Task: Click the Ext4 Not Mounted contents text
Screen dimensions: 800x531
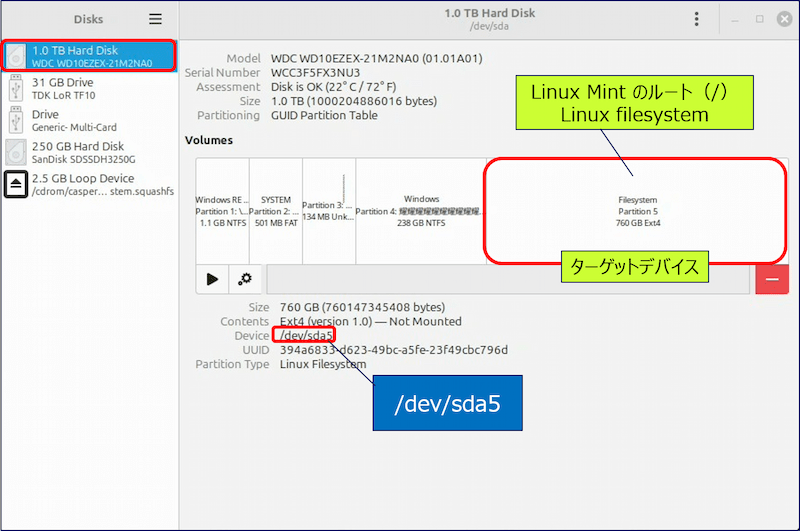Action: pos(370,321)
